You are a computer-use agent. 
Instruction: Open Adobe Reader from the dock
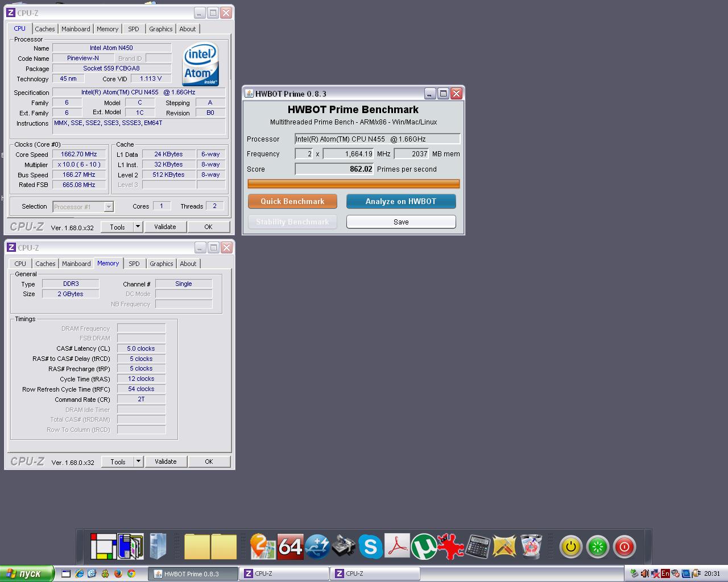pyautogui.click(x=397, y=547)
